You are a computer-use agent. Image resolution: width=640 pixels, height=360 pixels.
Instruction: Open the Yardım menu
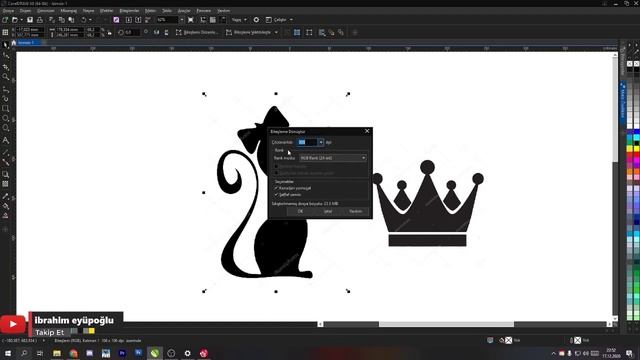pos(223,11)
